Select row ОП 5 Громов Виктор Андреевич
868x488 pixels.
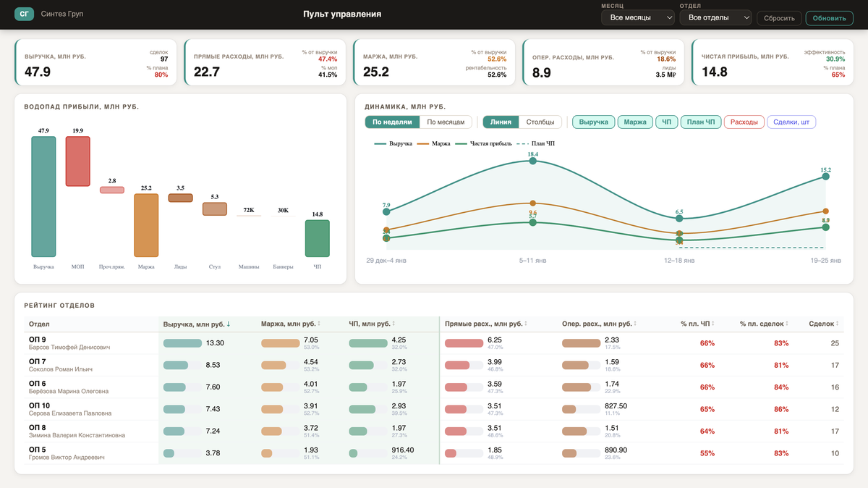point(434,454)
